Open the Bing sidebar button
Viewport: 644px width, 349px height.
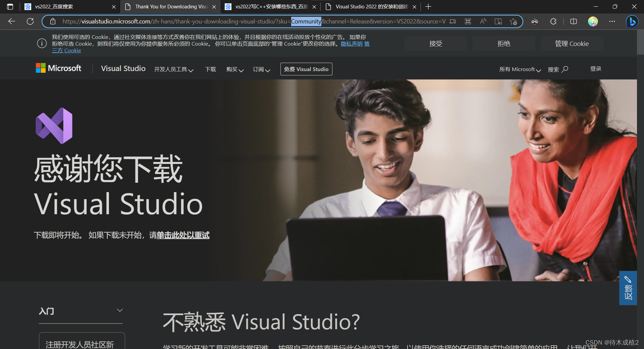632,21
